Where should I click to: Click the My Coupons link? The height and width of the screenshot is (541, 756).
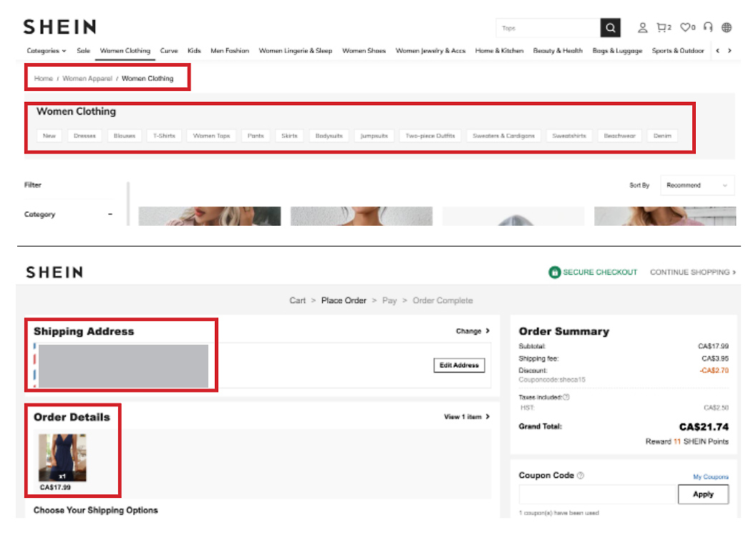tap(710, 477)
